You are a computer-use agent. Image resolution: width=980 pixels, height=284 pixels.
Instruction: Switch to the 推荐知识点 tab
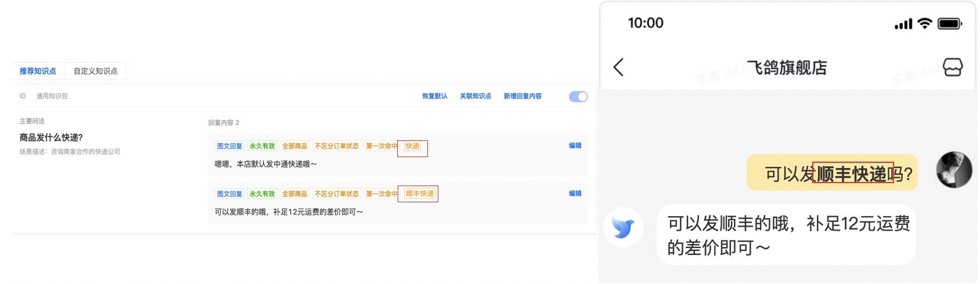38,71
